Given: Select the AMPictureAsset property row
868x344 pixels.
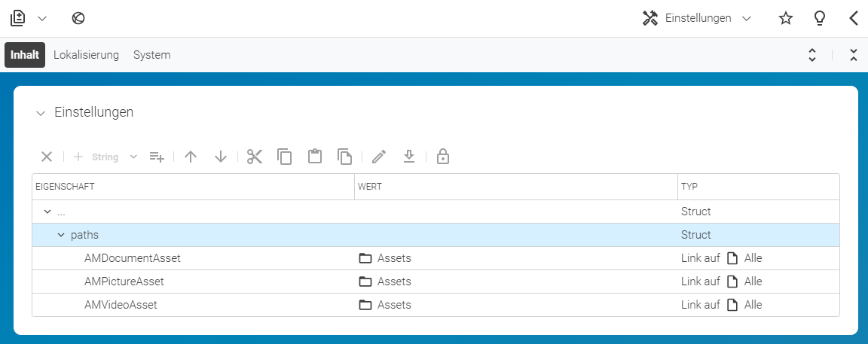Looking at the screenshot, I should (x=436, y=282).
